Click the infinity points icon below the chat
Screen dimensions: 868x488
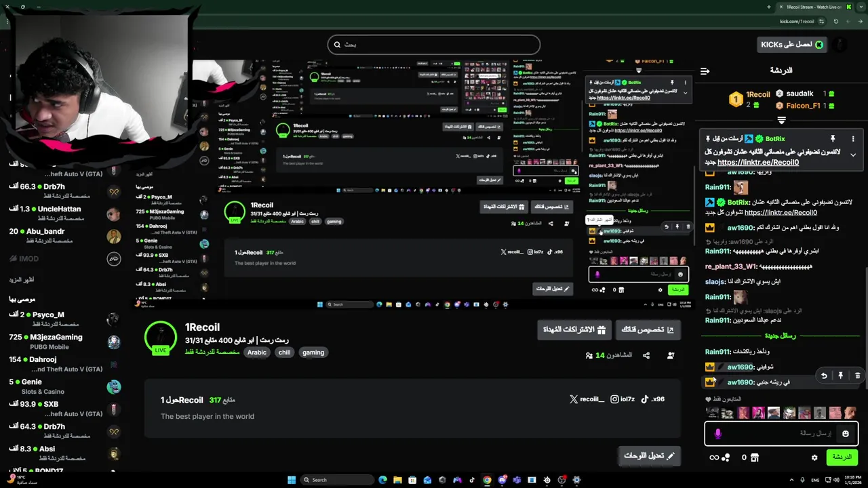click(714, 457)
